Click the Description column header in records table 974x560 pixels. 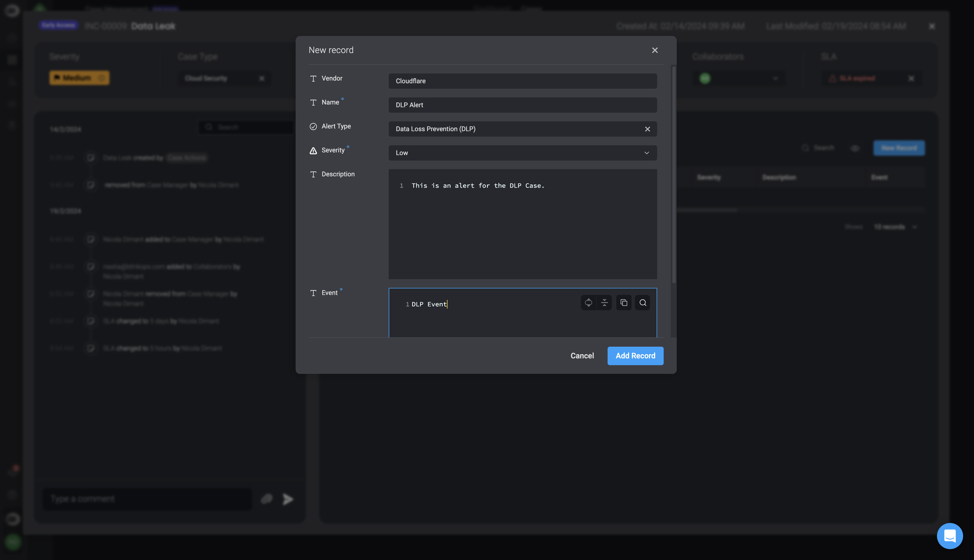click(779, 178)
